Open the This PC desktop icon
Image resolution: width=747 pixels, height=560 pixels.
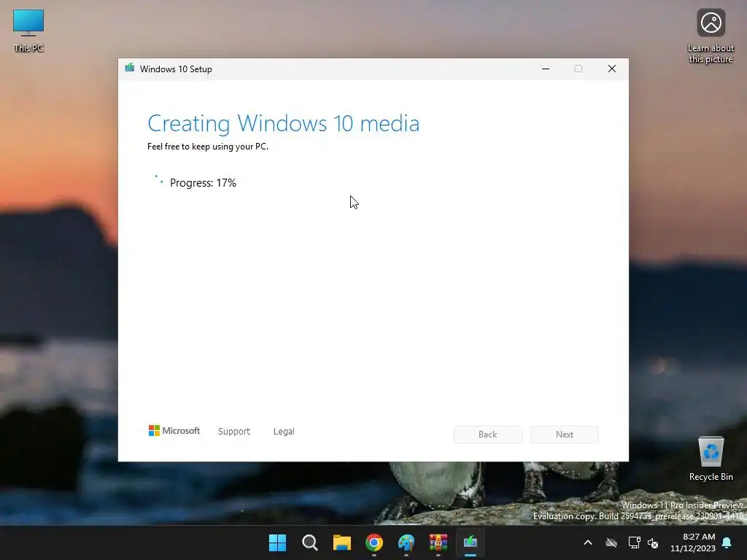click(28, 31)
